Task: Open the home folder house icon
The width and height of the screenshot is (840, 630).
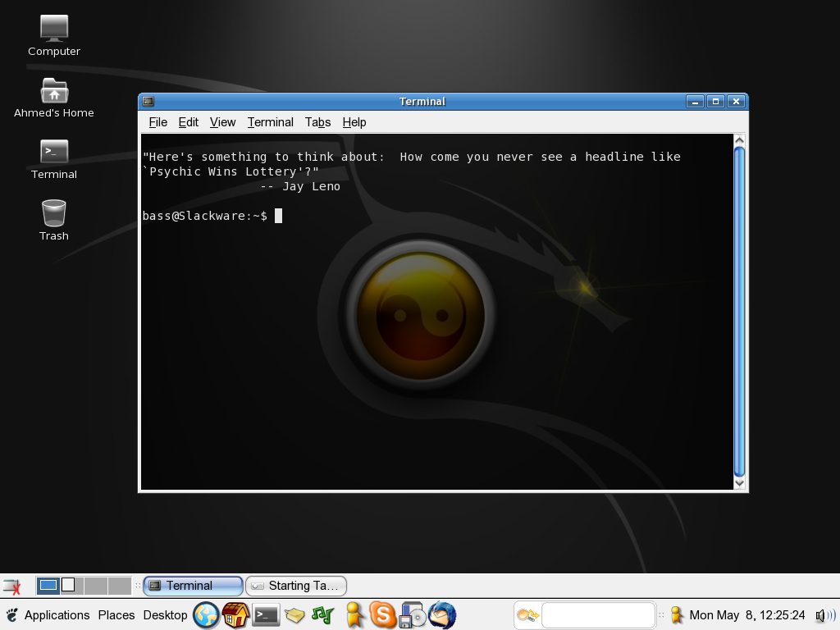Action: pyautogui.click(x=236, y=614)
